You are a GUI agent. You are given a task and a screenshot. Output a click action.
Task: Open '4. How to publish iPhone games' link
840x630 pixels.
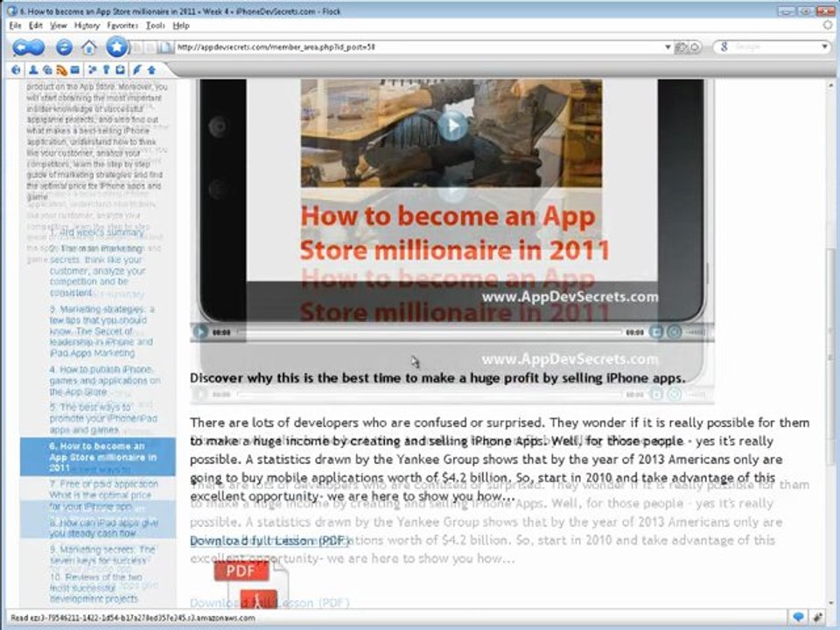[x=104, y=381]
